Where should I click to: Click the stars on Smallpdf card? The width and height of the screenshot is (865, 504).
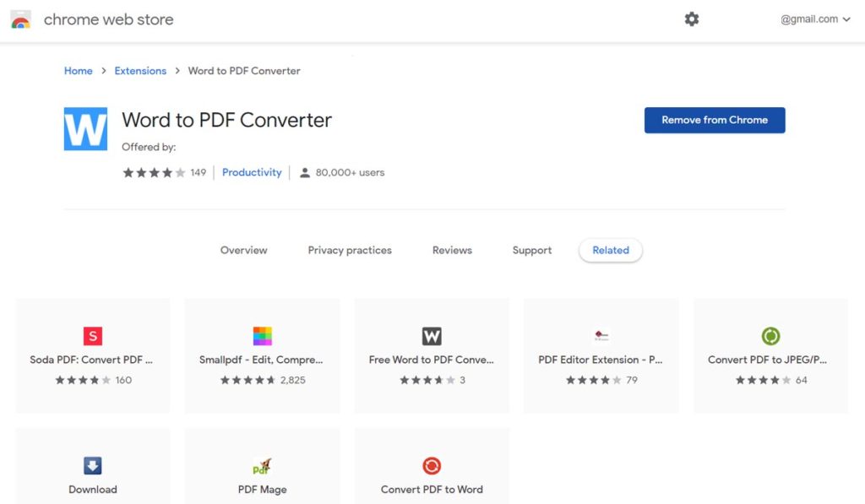point(248,380)
